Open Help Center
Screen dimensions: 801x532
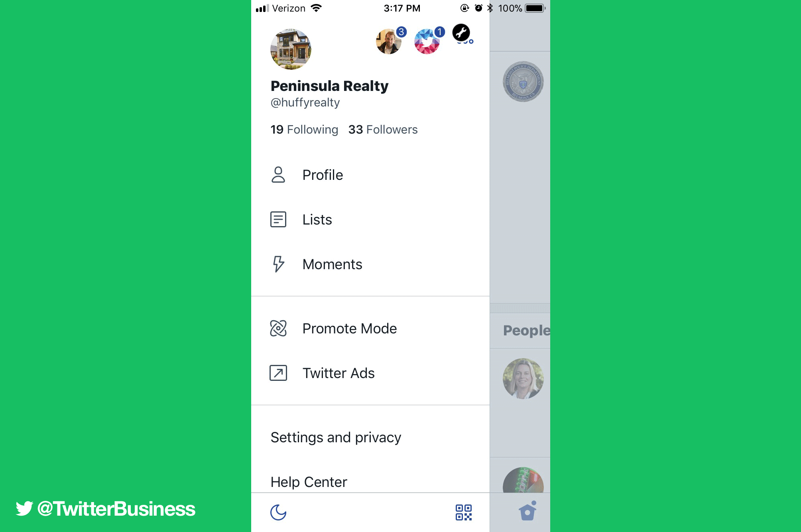pos(309,482)
